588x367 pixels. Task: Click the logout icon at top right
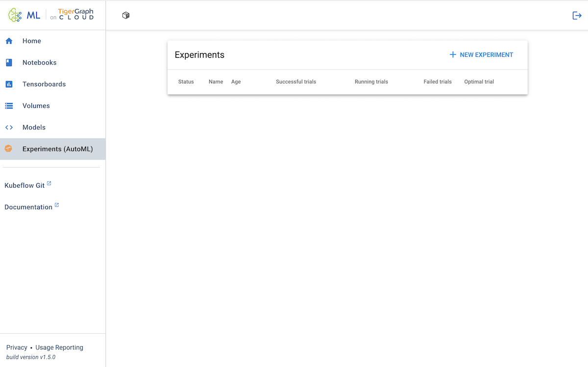click(x=577, y=15)
